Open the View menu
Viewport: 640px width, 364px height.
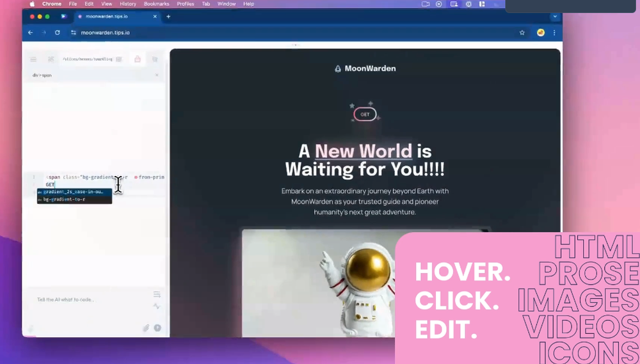pyautogui.click(x=106, y=4)
